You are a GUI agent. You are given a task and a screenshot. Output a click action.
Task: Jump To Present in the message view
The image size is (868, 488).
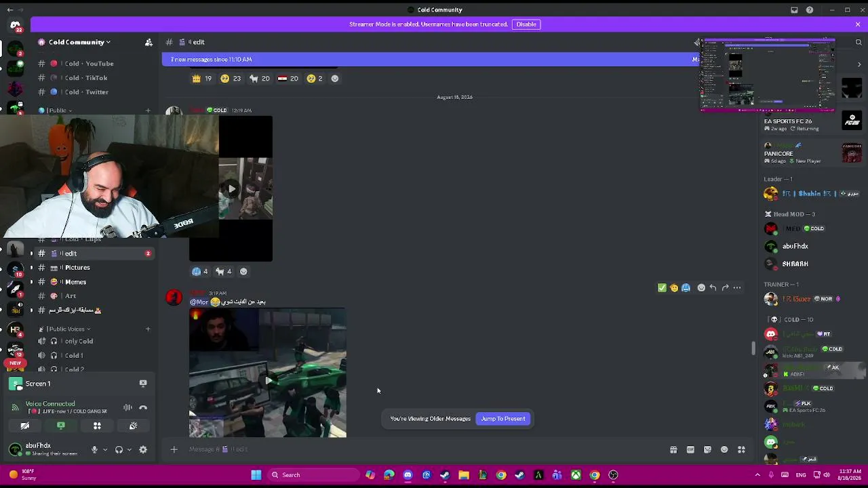click(x=503, y=419)
